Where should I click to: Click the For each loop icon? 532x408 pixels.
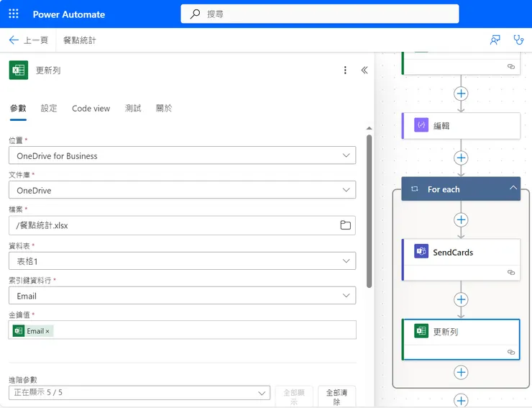415,189
